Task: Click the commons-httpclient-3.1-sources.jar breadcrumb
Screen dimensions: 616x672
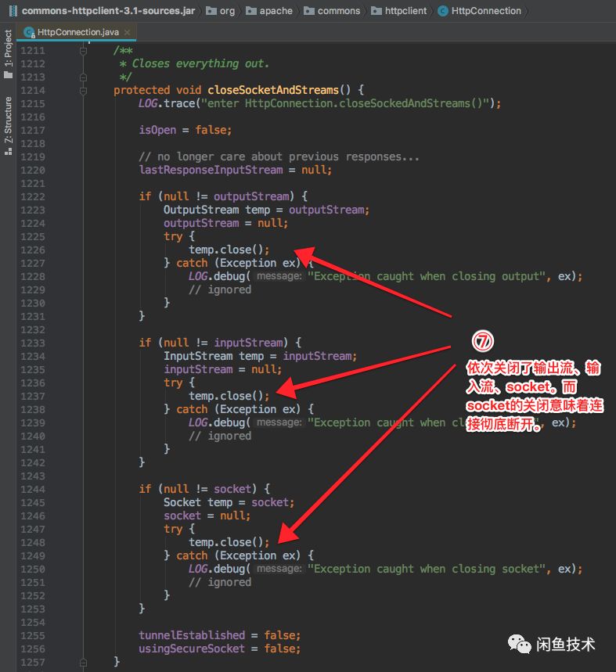Action: 102,11
